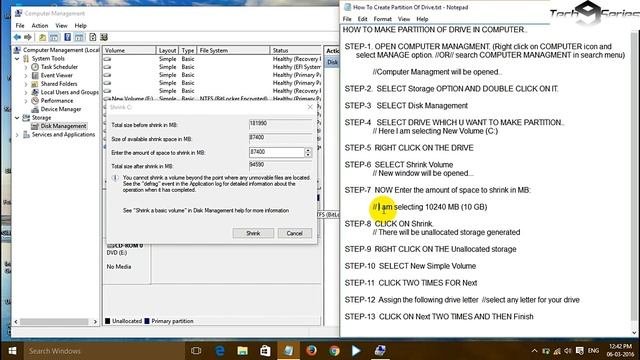The width and height of the screenshot is (640, 360).
Task: Close the Shrink C: dialog
Action: pyautogui.click(x=310, y=107)
